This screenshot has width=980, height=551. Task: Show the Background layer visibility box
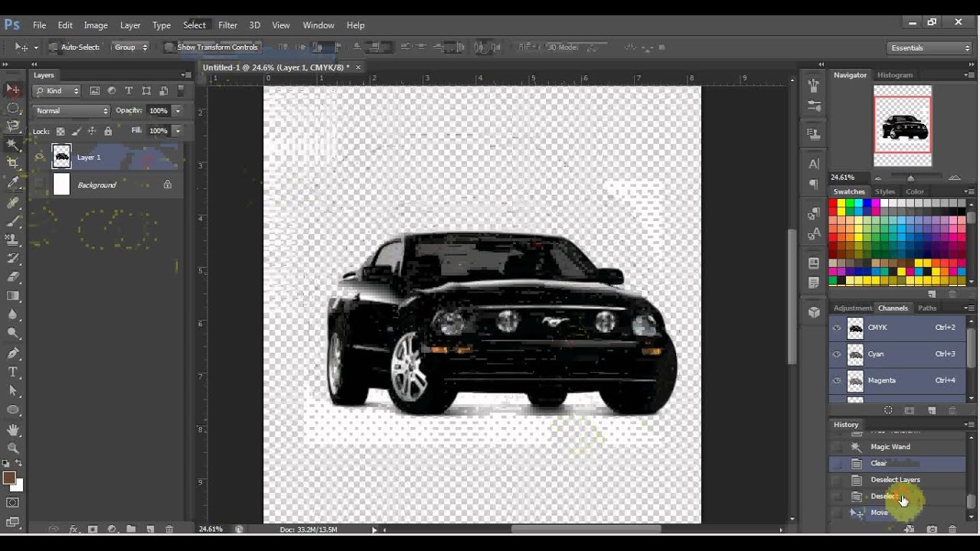pos(39,184)
